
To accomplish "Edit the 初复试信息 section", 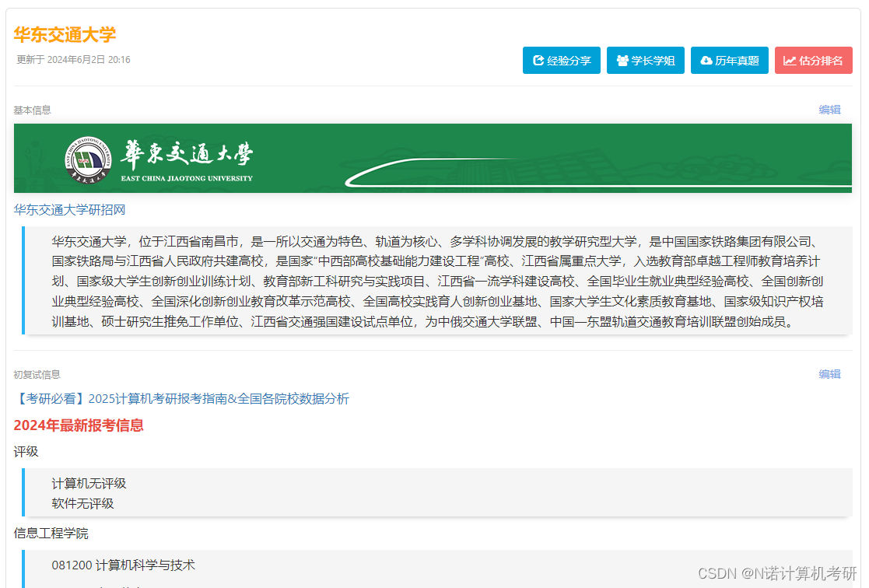I will tap(829, 374).
